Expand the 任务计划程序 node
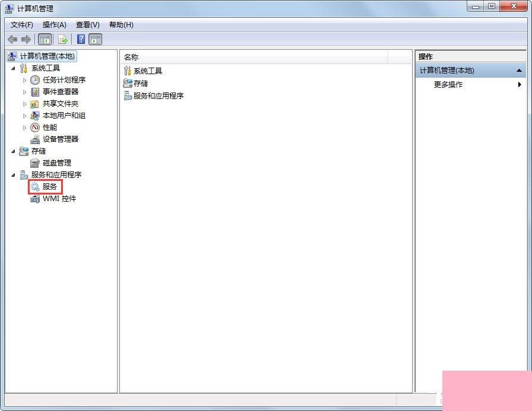Image resolution: width=532 pixels, height=411 pixels. click(x=24, y=80)
